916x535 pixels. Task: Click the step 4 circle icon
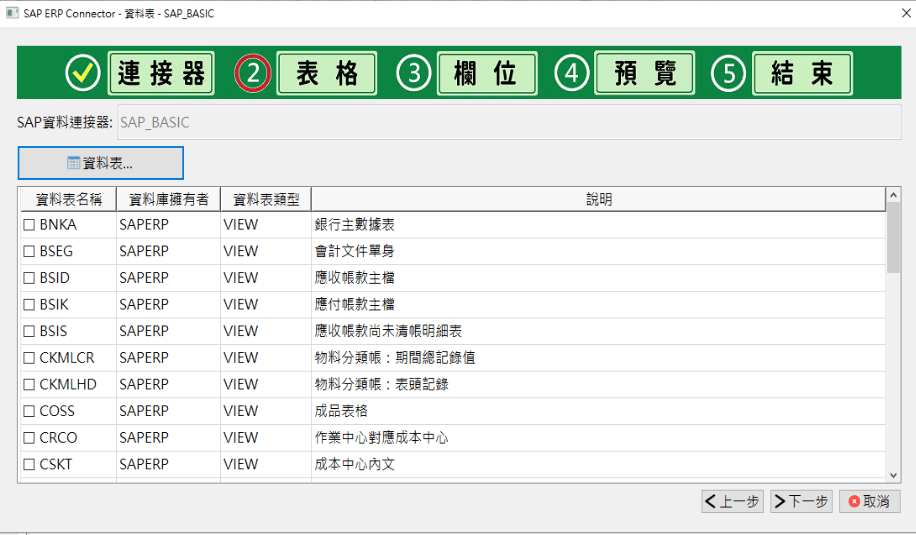click(571, 73)
